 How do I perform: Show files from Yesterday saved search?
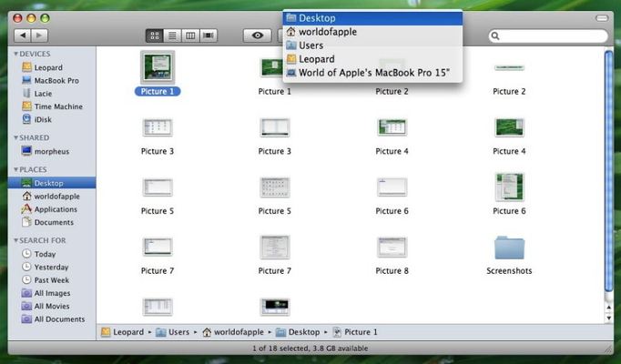click(x=46, y=267)
